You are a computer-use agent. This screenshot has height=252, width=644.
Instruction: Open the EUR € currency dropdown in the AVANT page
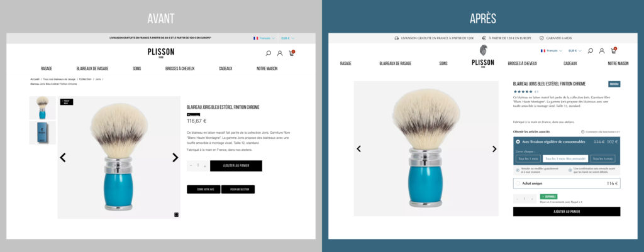[287, 38]
